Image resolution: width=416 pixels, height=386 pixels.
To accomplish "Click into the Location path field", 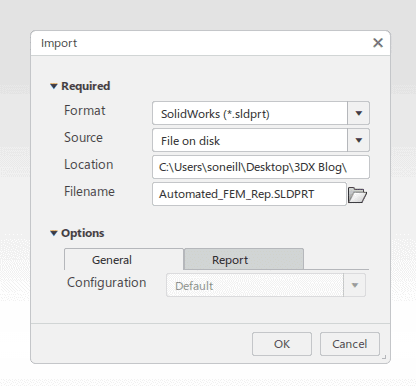I will click(x=261, y=167).
